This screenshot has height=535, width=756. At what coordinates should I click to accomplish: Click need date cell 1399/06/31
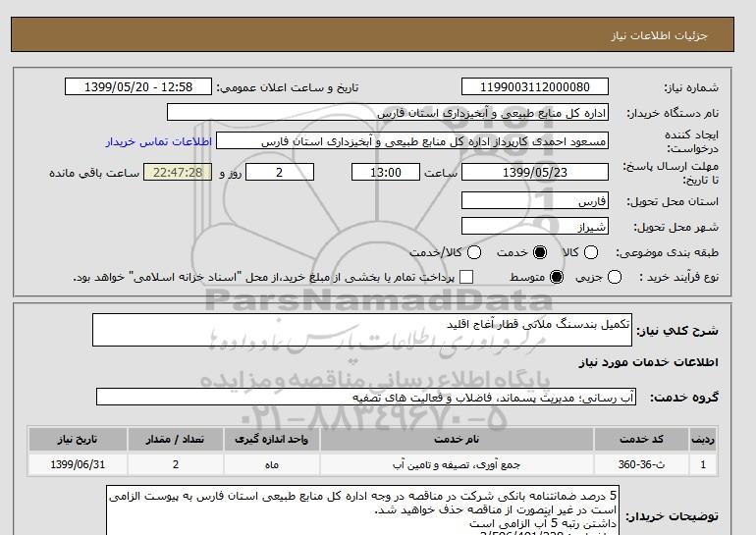pos(78,464)
